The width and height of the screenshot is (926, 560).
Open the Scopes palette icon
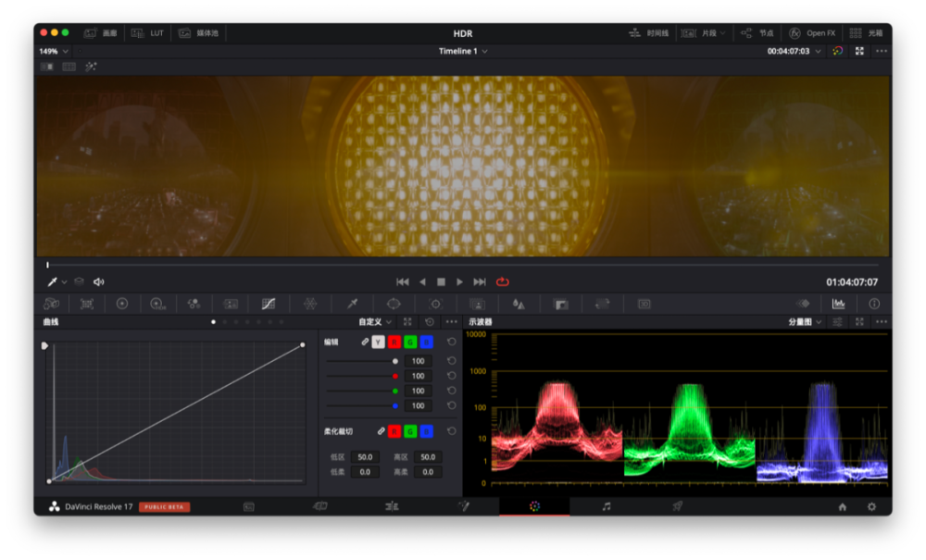[838, 304]
